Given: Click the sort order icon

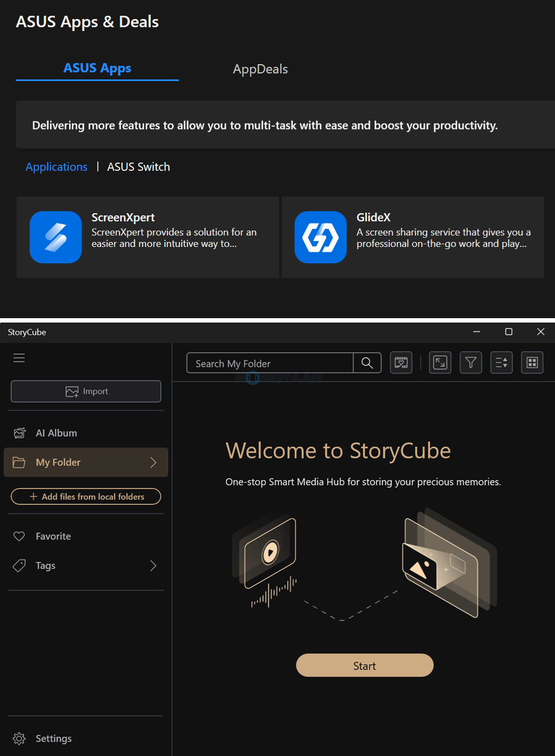Looking at the screenshot, I should click(x=502, y=363).
